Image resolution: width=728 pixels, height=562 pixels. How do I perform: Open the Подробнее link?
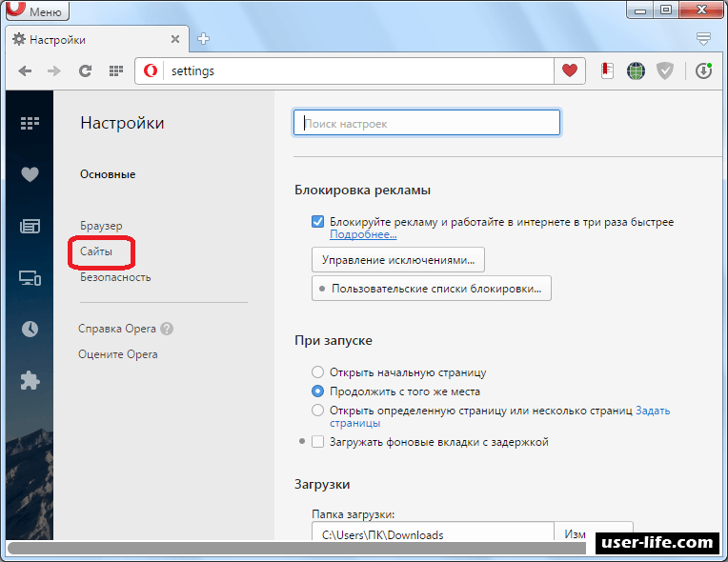point(363,234)
